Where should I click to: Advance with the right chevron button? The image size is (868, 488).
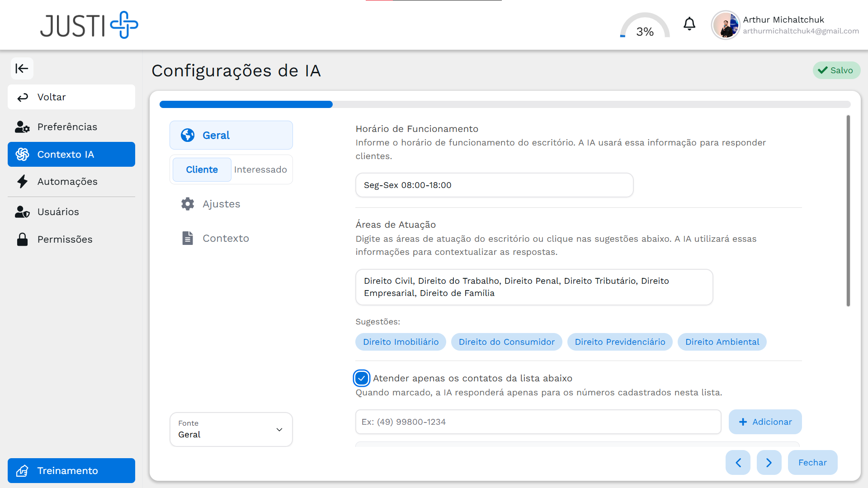pos(769,462)
